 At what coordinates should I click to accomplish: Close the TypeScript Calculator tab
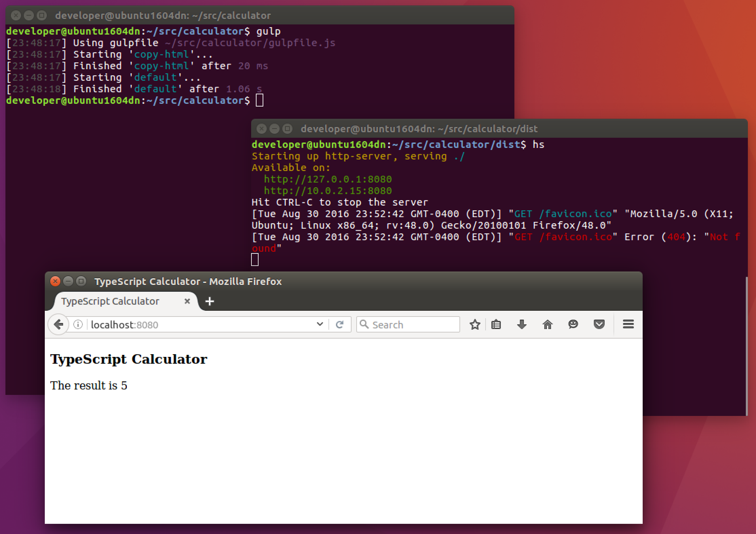point(187,301)
